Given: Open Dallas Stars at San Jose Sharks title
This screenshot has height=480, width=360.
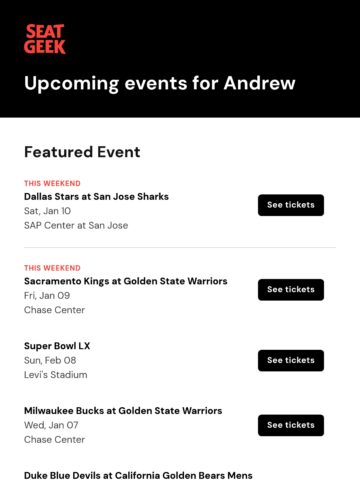Looking at the screenshot, I should (96, 197).
